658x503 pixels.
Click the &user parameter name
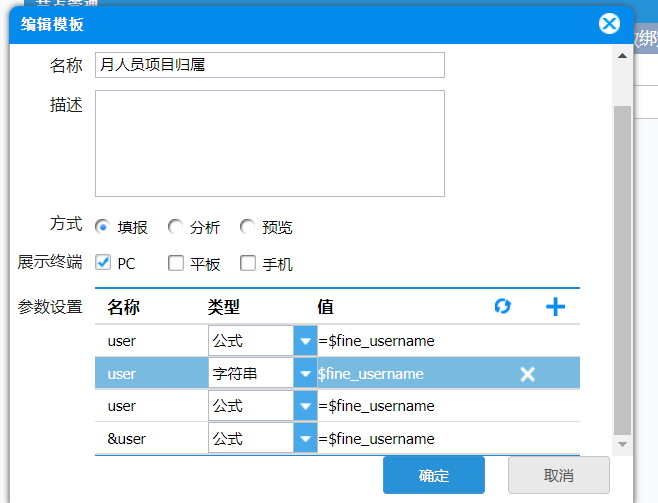pos(126,439)
